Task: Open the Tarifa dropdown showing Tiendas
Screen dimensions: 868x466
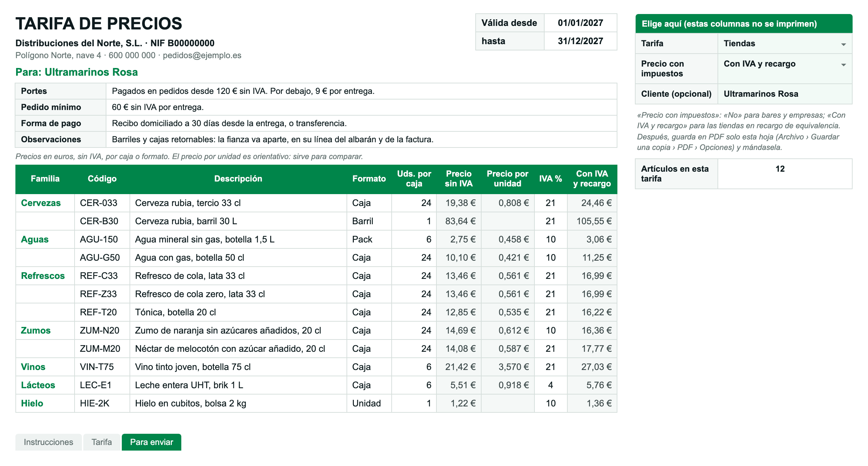Action: coord(785,43)
